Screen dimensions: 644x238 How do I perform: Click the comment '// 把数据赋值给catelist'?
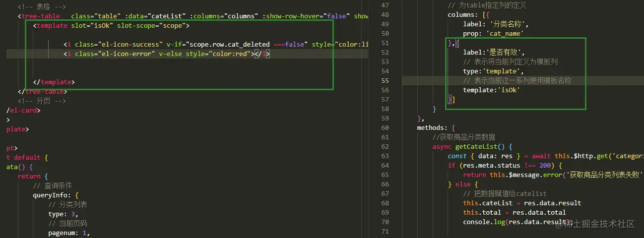[x=505, y=193]
